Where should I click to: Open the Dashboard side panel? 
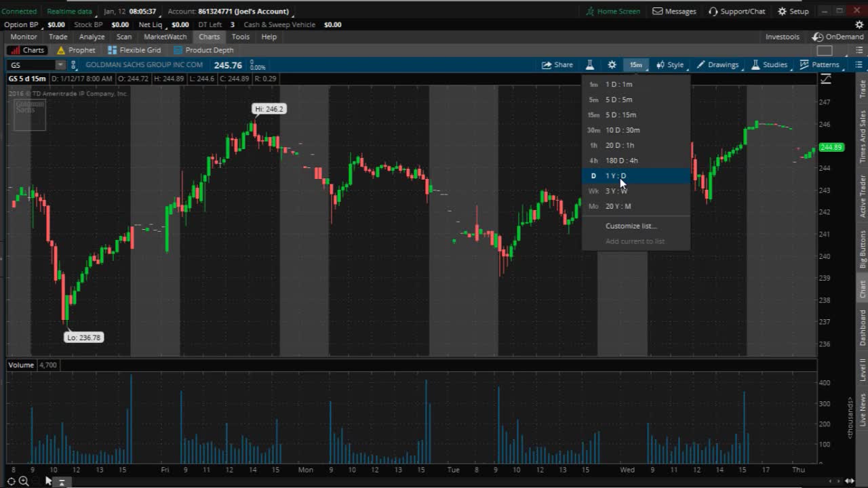pyautogui.click(x=863, y=327)
